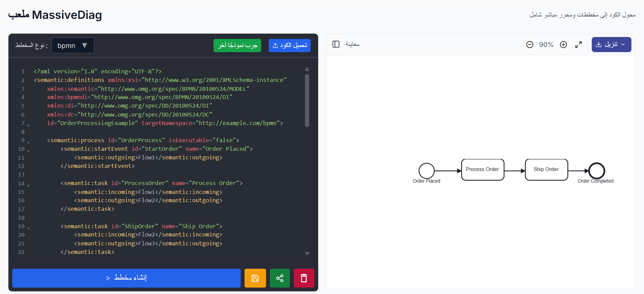Screen dimensions: 644x294
Task: Click the إنشاء مخطط generate button
Action: coord(126,278)
